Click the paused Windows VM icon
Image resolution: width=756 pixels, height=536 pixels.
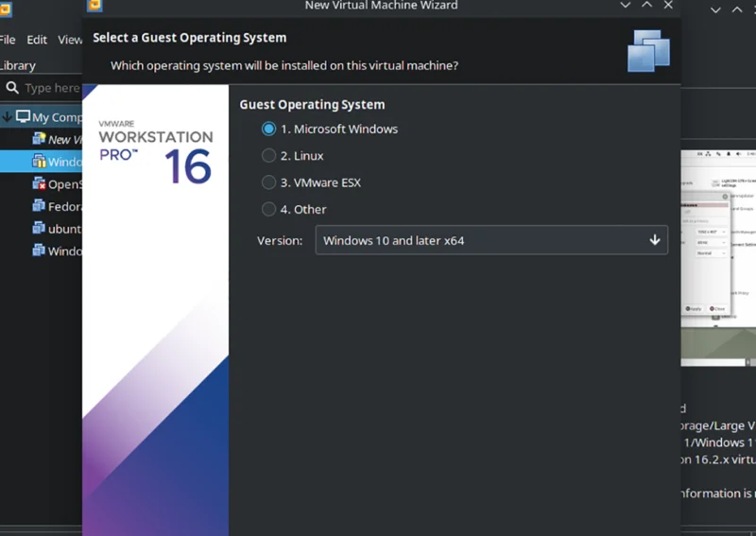click(x=39, y=161)
